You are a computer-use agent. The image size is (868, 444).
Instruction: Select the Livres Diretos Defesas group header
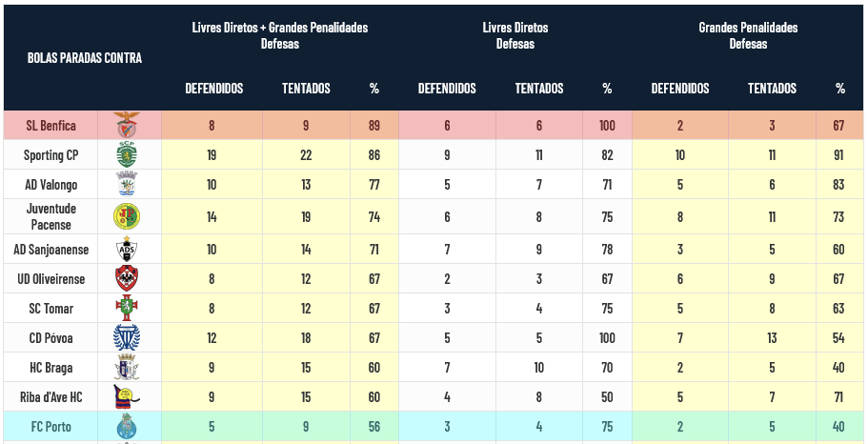(515, 36)
